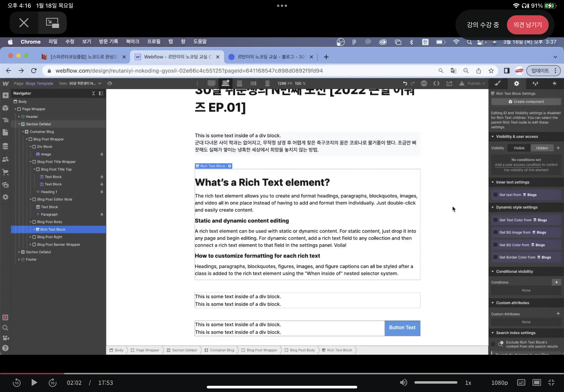The image size is (564, 392).
Task: Collapse the Inner text settings section
Action: pyautogui.click(x=493, y=182)
